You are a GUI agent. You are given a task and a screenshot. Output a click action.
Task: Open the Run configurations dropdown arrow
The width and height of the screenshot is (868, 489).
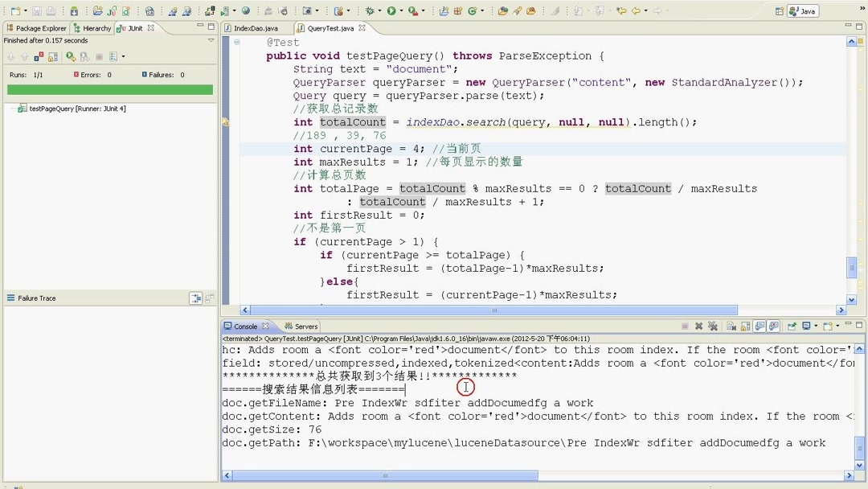(402, 10)
